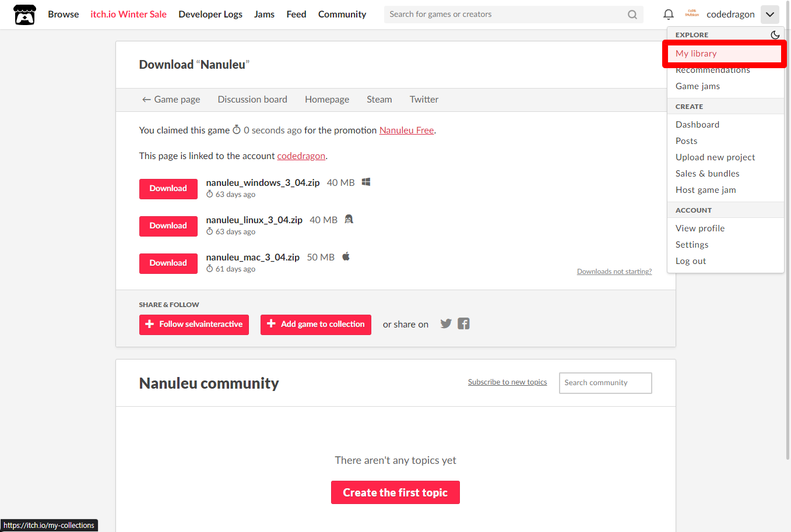Open the Twitter link tab

pyautogui.click(x=424, y=100)
